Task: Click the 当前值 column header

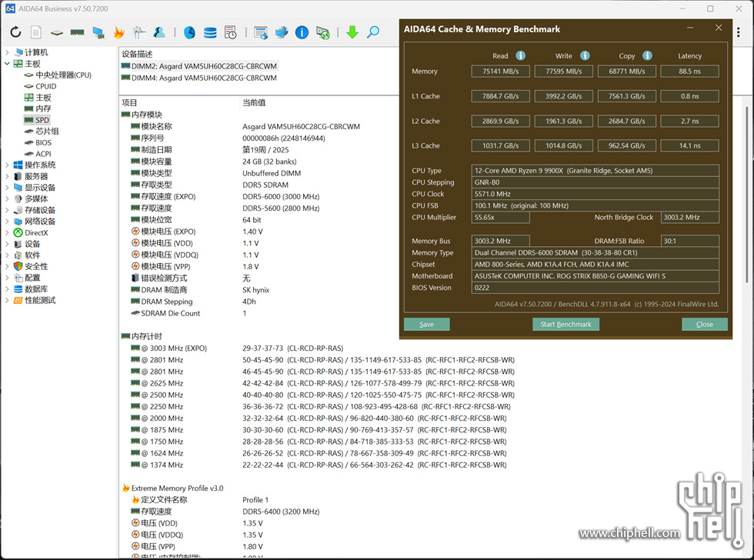Action: coord(254,102)
